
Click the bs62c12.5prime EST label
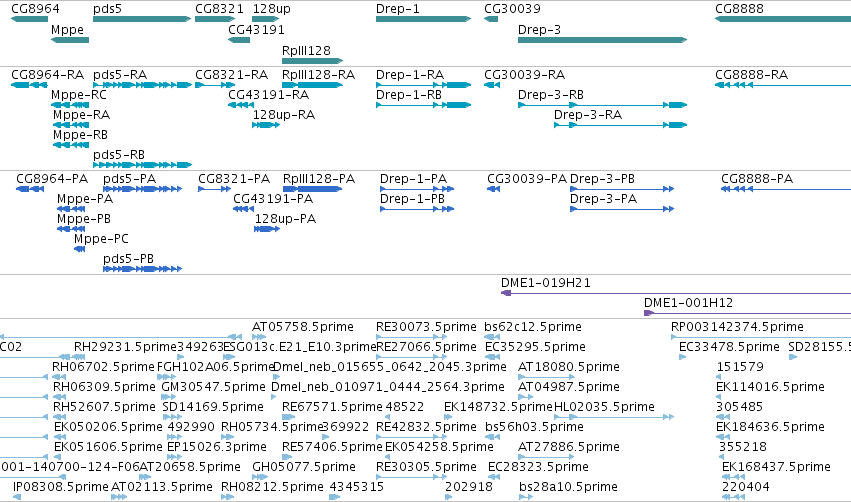coord(533,327)
